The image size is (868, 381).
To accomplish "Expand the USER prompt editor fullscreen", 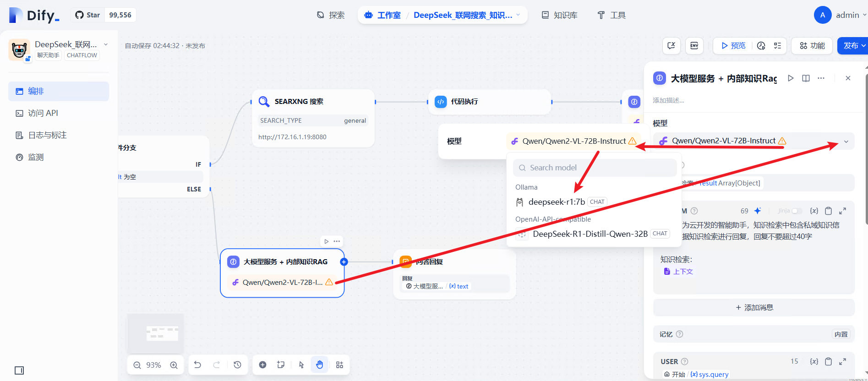I will (x=842, y=361).
